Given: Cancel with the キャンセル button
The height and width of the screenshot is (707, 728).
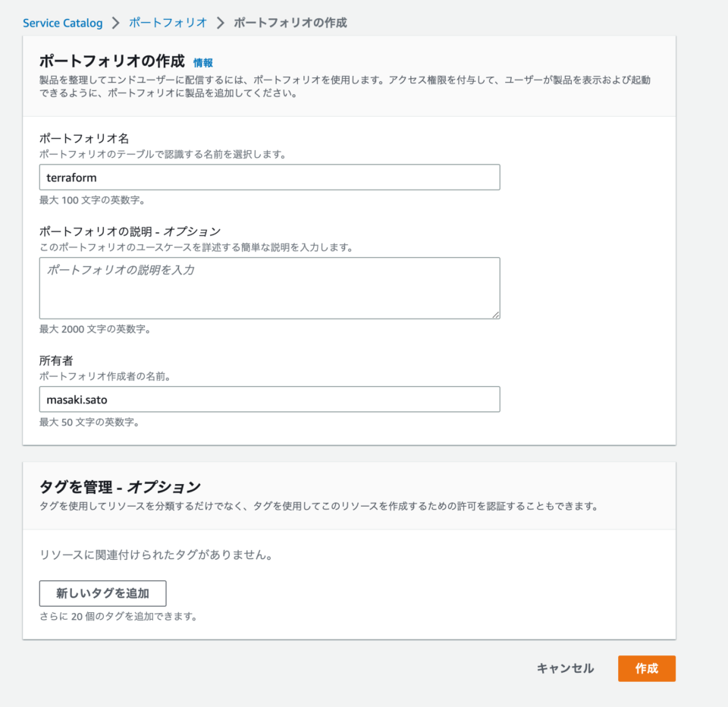Looking at the screenshot, I should 565,668.
